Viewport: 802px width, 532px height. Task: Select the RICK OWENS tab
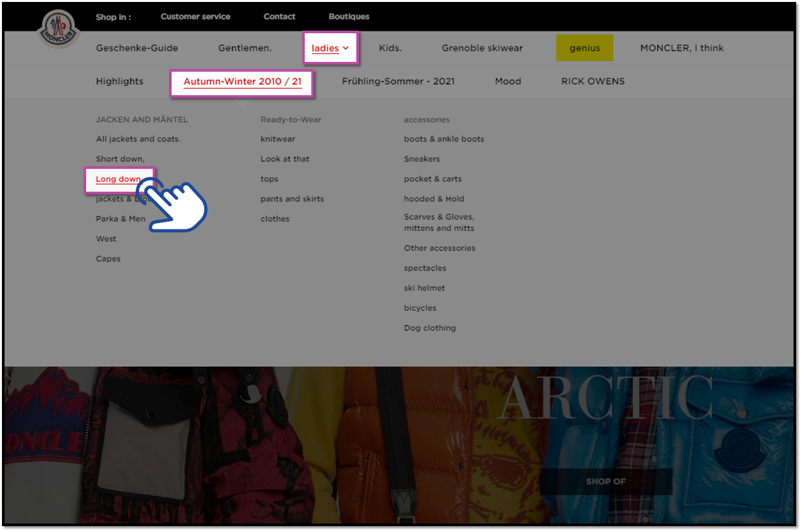[x=593, y=81]
